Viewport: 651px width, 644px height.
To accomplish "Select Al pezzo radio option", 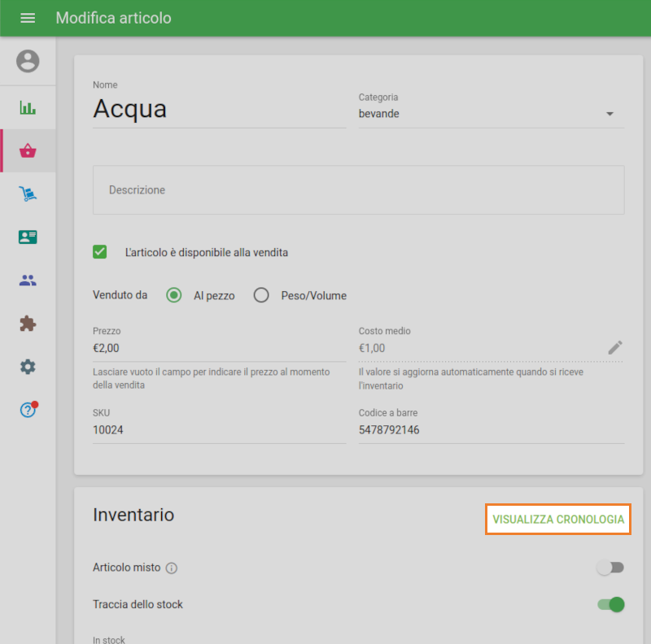I will 173,295.
